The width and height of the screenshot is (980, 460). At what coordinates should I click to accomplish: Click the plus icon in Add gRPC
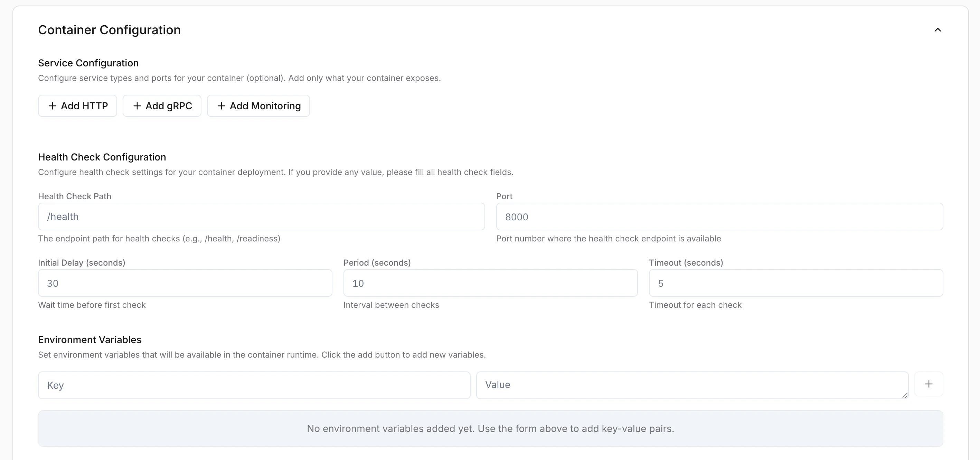(137, 106)
